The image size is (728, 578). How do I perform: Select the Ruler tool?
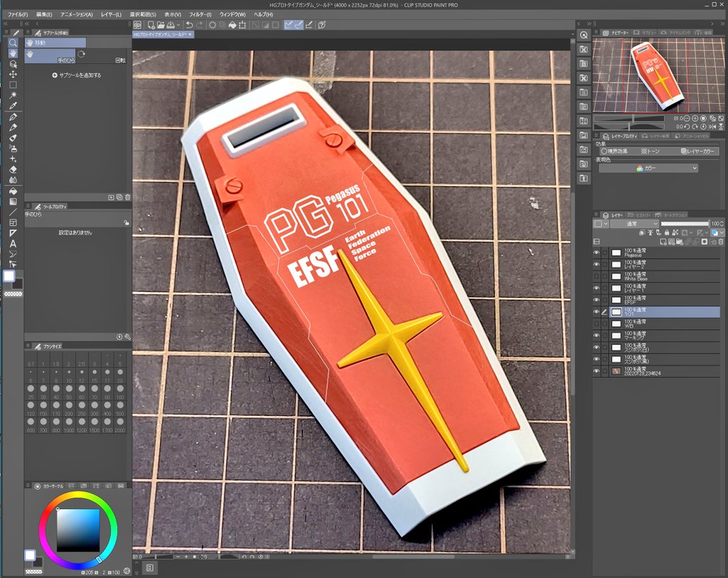pyautogui.click(x=13, y=233)
